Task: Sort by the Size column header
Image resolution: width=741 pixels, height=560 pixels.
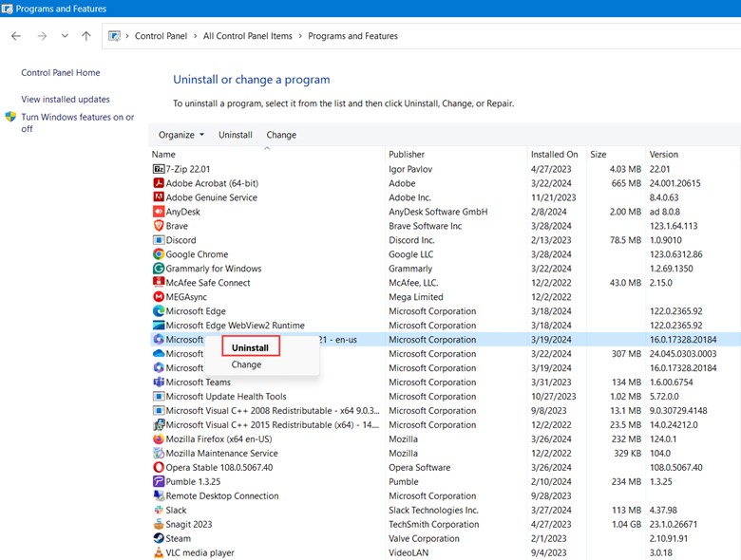Action: [x=616, y=155]
